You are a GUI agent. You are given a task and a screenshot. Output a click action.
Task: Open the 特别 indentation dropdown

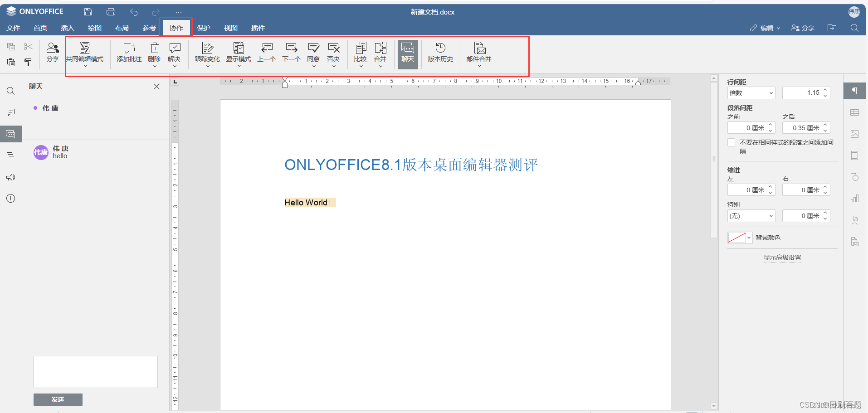pyautogui.click(x=751, y=216)
